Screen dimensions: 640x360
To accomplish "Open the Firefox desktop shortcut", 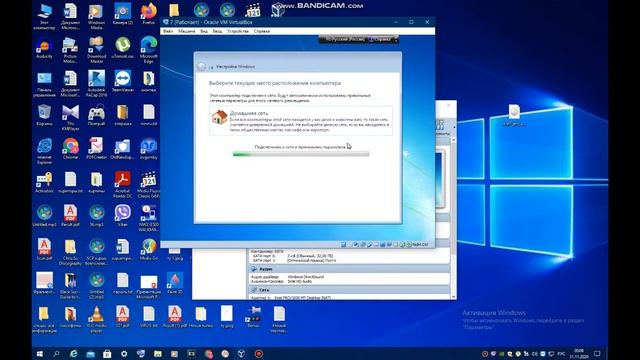I will coord(149,14).
